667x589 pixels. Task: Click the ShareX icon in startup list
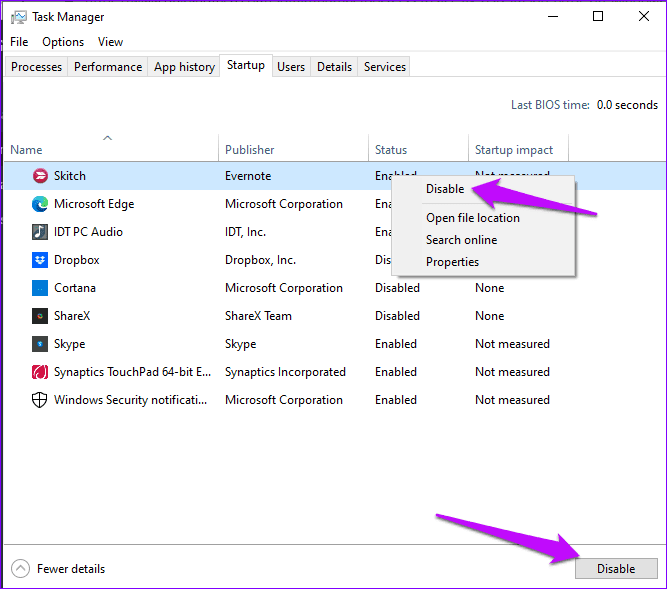click(40, 316)
